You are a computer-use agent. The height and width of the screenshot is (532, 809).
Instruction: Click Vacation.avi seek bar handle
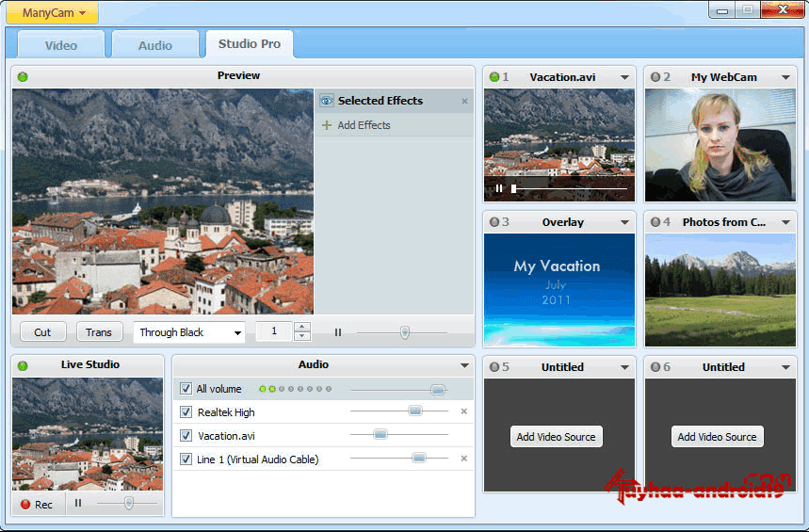514,189
